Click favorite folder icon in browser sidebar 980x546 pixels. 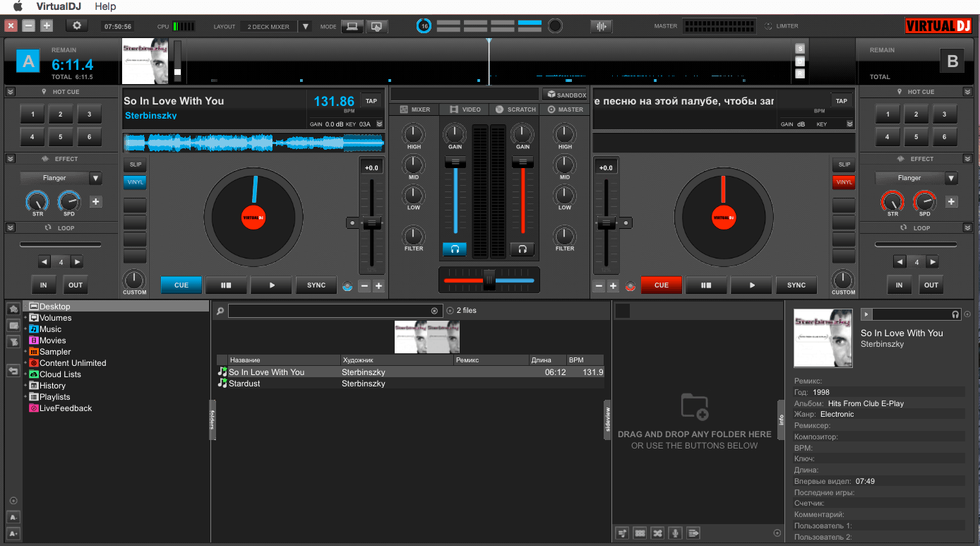[x=13, y=309]
